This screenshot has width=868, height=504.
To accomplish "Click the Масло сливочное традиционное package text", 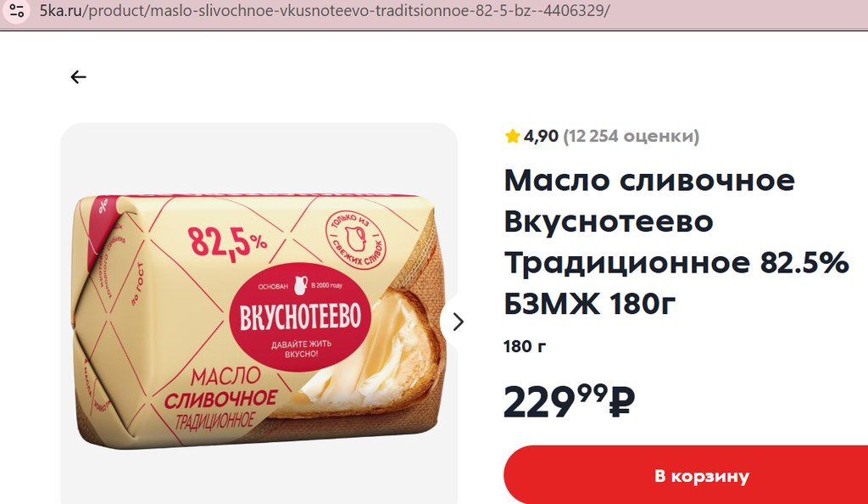I will pos(220,398).
